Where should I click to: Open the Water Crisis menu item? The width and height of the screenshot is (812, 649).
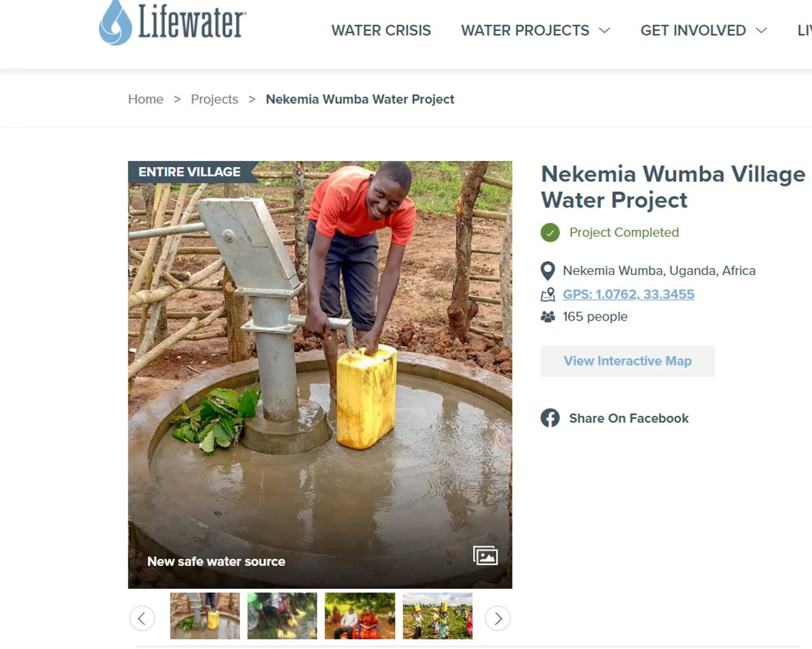pos(381,30)
